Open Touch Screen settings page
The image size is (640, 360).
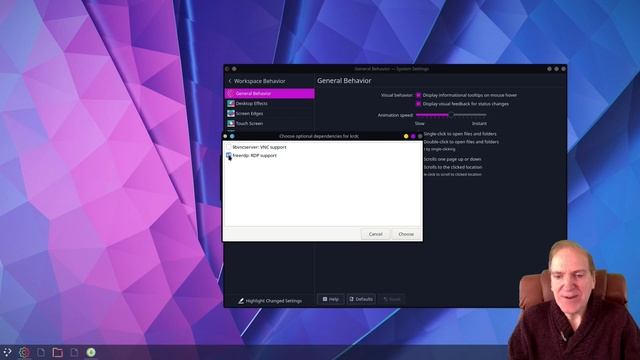tap(270, 123)
